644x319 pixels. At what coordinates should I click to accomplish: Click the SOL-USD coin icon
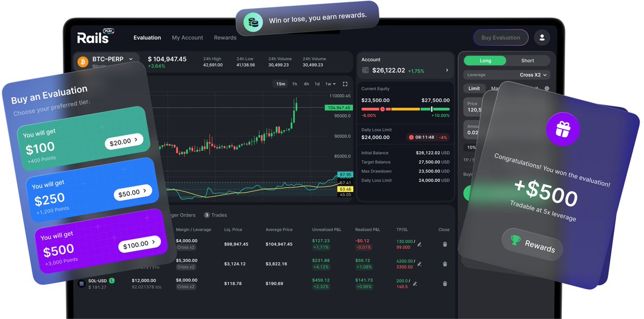tap(82, 283)
